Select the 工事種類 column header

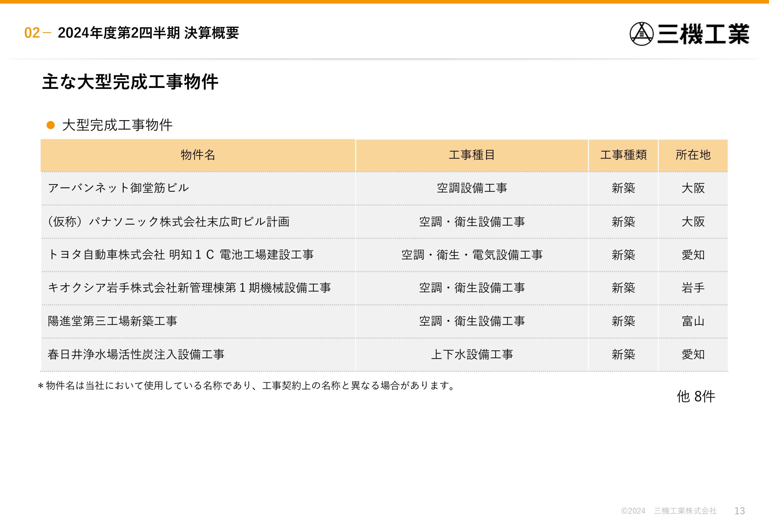pyautogui.click(x=623, y=155)
